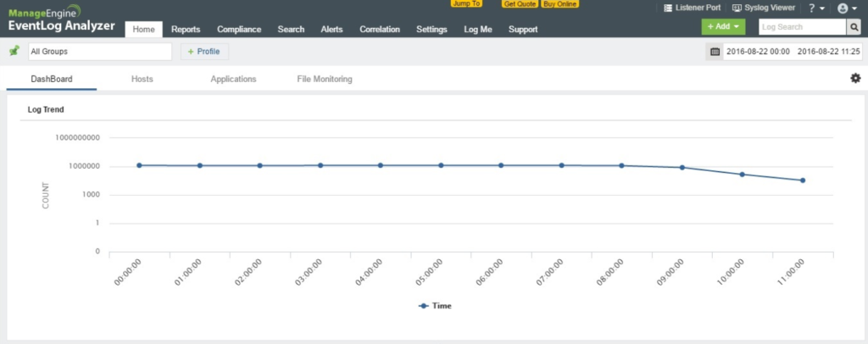Open the calendar date range picker icon
The image size is (868, 344).
pyautogui.click(x=715, y=52)
